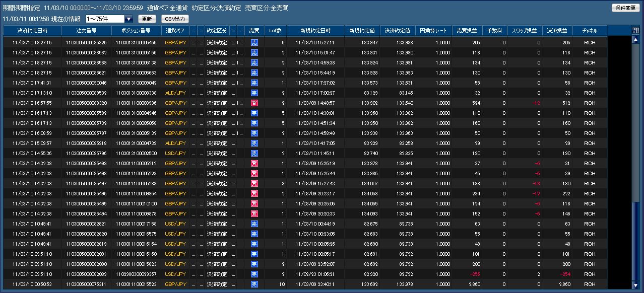The image size is (644, 293).
Task: Click red buy icon for order 1103005000085497
Action: [x=254, y=183]
